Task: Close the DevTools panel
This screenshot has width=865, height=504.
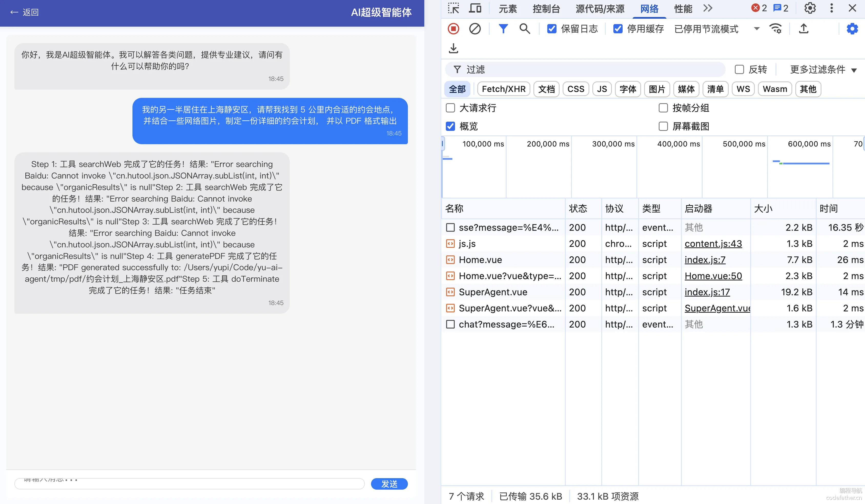Action: point(852,8)
